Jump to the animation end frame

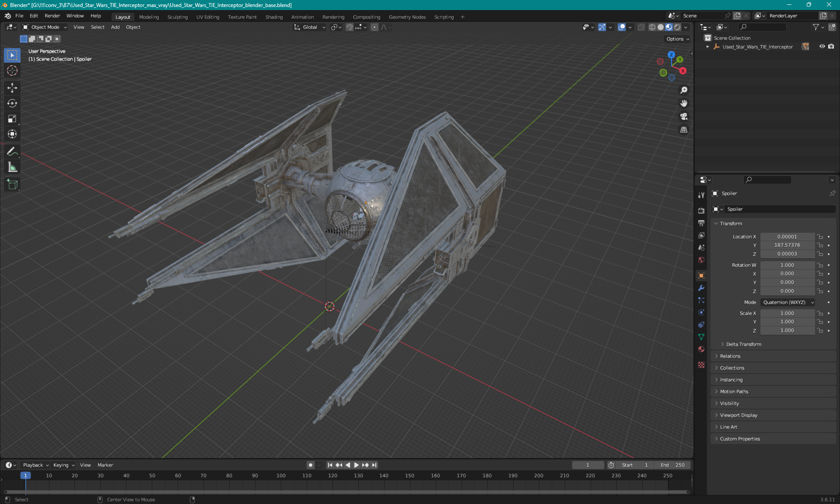click(374, 465)
